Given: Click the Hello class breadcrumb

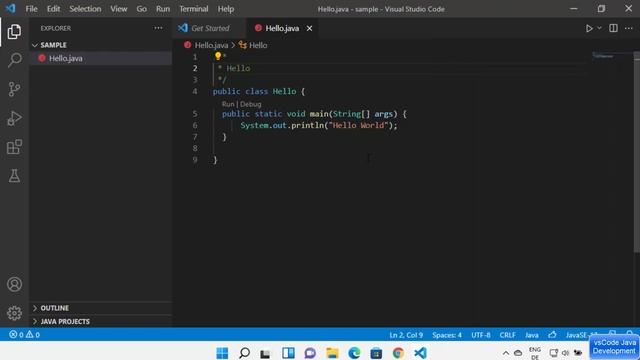Looking at the screenshot, I should coord(258,45).
